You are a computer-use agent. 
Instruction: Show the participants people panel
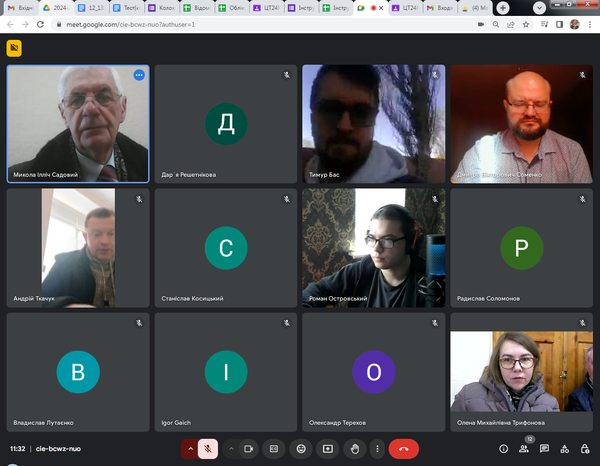(524, 449)
